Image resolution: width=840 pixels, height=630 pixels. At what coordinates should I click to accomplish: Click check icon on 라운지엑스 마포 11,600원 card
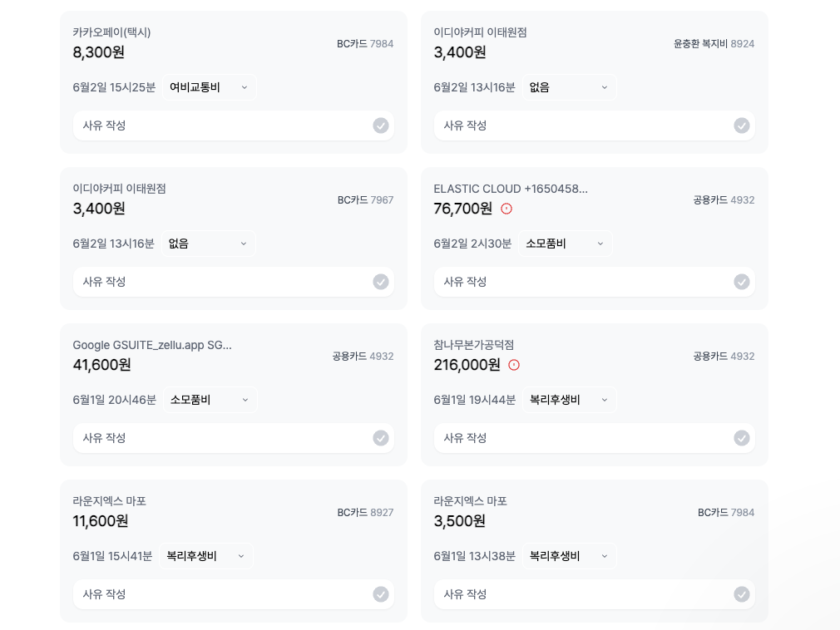click(x=381, y=594)
